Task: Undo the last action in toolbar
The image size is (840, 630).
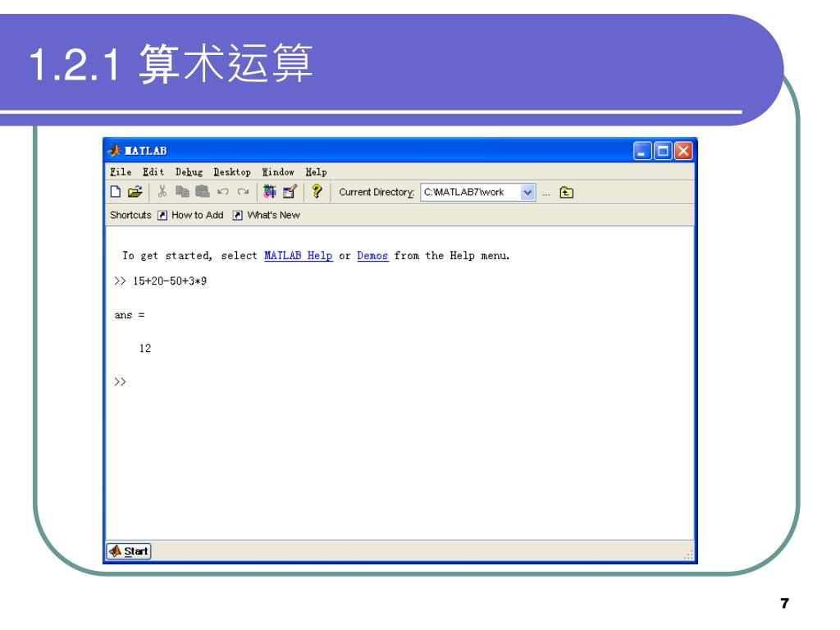Action: pos(223,192)
